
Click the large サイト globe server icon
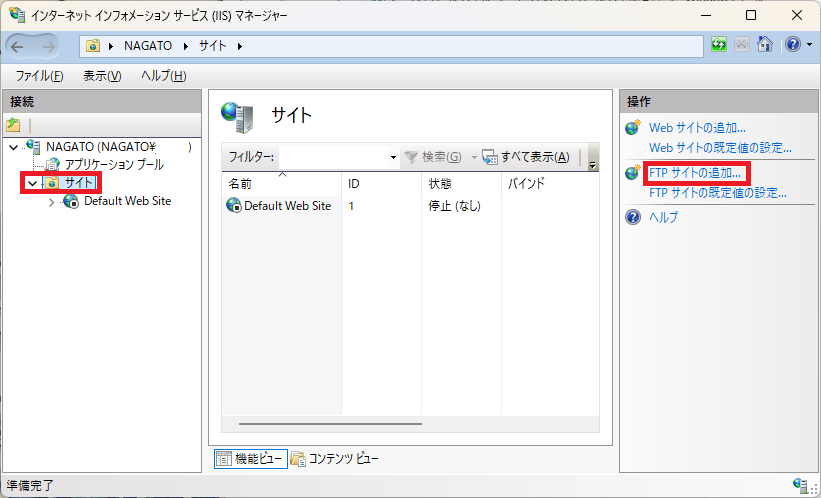(x=237, y=117)
